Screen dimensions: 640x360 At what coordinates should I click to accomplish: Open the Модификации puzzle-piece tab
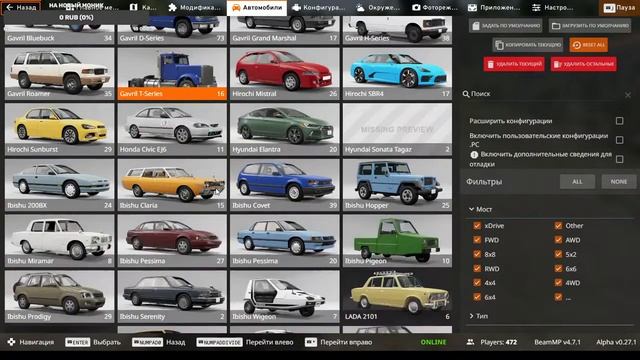point(194,7)
